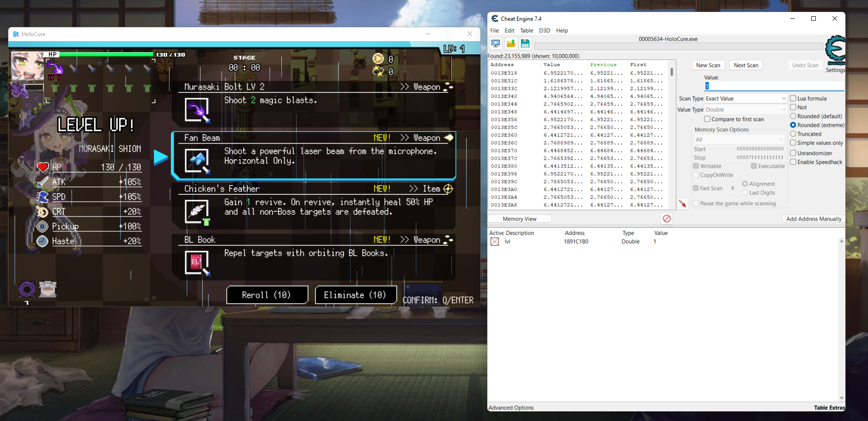This screenshot has height=421, width=868.
Task: Click the scan Value input field
Action: pos(774,86)
